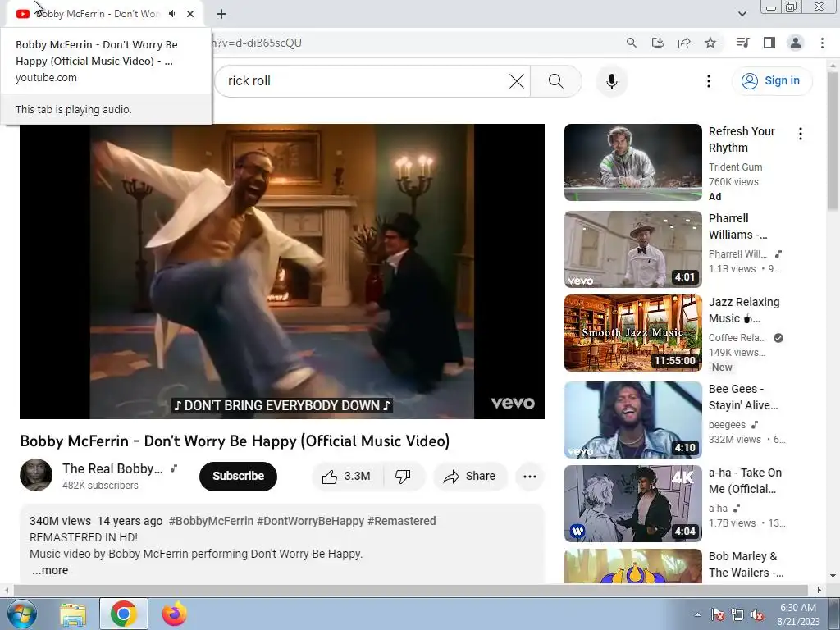Click the horizontal page scrollbar
Screen dimensions: 840x630
coord(412,590)
